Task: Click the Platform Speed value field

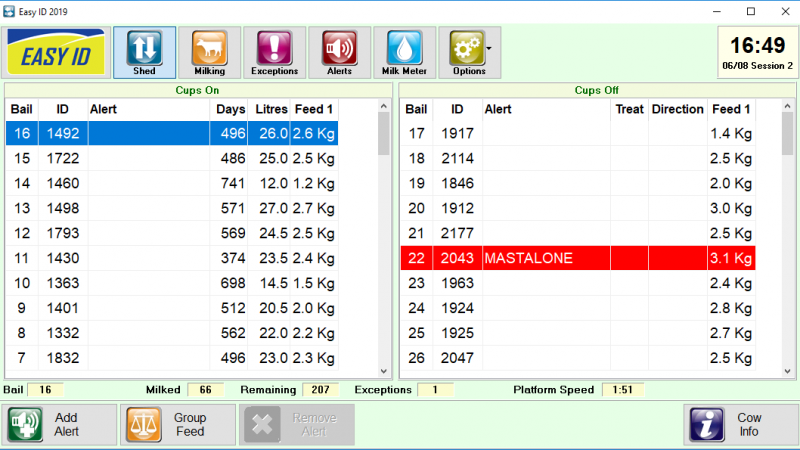Action: [x=622, y=390]
